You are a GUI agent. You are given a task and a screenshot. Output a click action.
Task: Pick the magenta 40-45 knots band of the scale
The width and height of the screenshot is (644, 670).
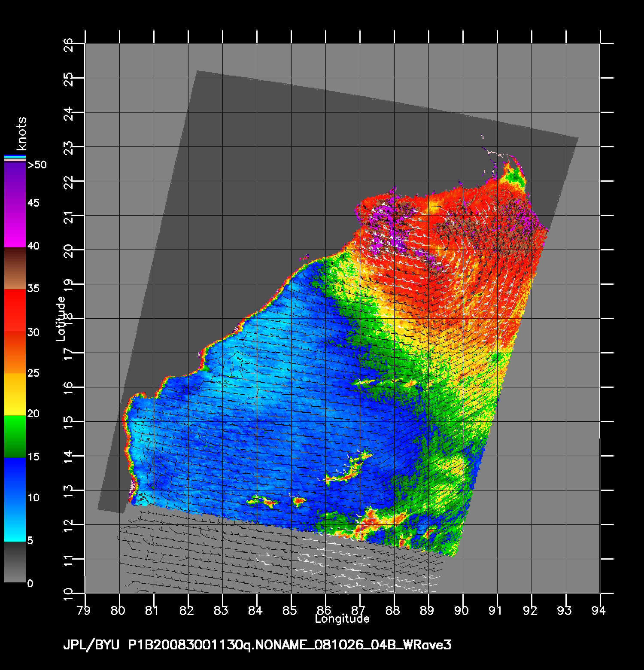pyautogui.click(x=15, y=226)
